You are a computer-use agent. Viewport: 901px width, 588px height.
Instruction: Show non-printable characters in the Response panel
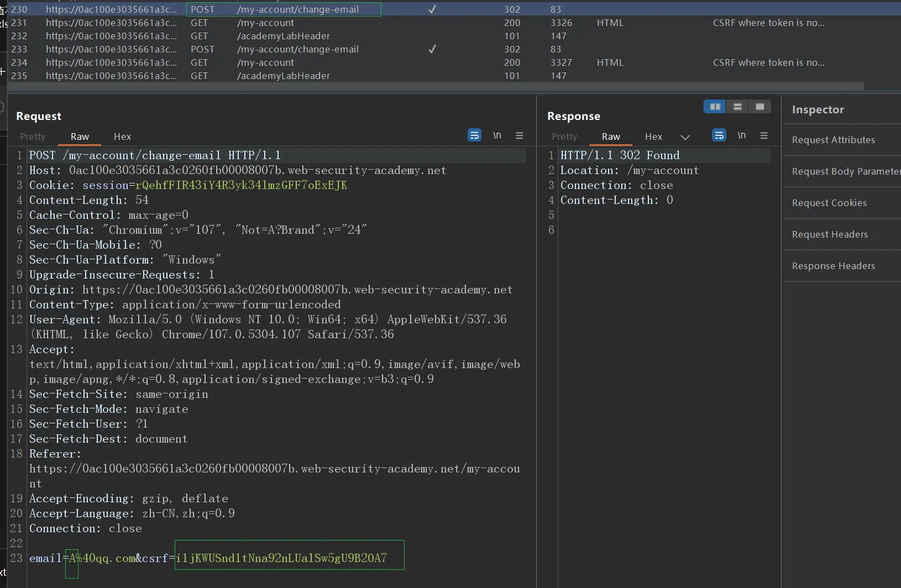(x=741, y=135)
